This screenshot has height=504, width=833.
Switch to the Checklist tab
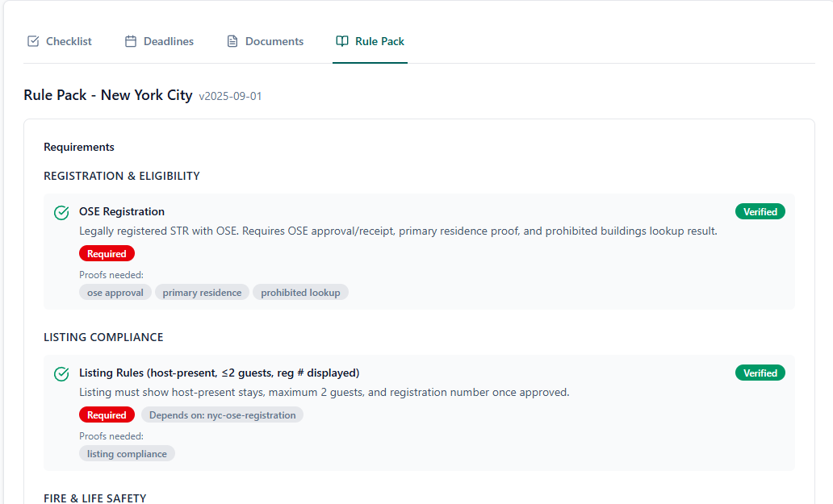60,41
